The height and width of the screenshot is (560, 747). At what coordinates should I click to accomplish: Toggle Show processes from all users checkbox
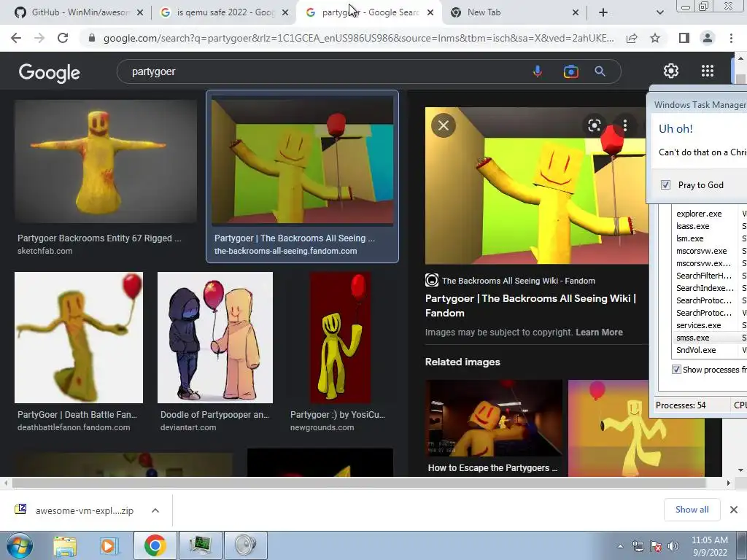pyautogui.click(x=676, y=370)
